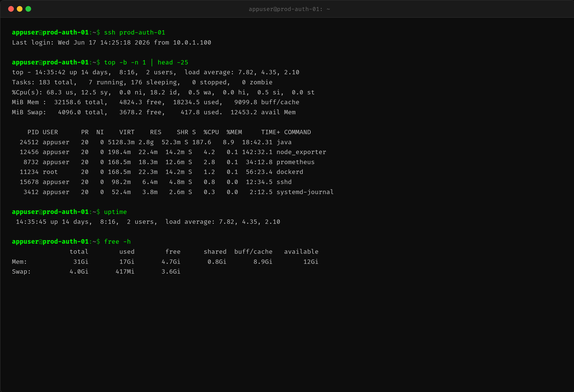Click the 'MiB Swap: 4096.0 total' entry

(x=59, y=112)
